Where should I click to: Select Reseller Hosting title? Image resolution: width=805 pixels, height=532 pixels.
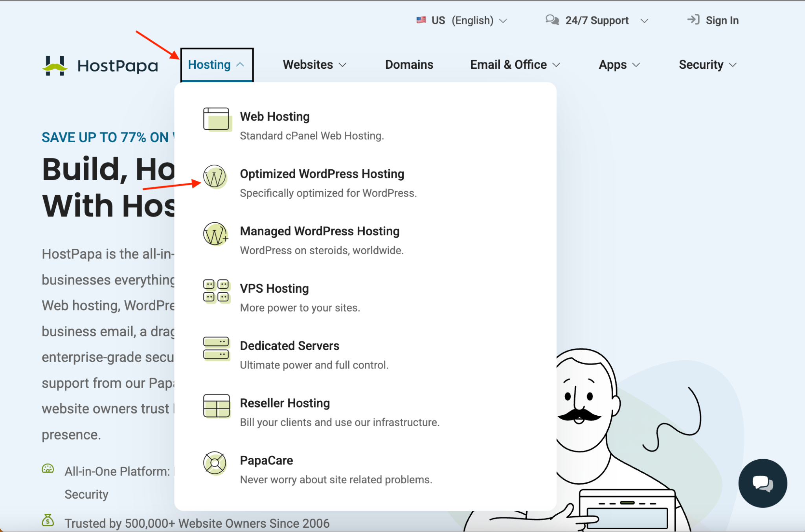click(x=285, y=403)
